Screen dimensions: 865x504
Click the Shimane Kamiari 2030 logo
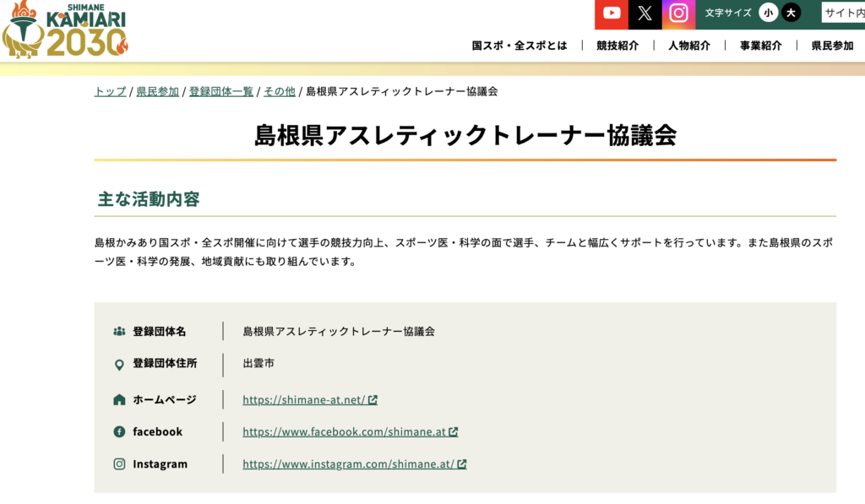pyautogui.click(x=65, y=30)
